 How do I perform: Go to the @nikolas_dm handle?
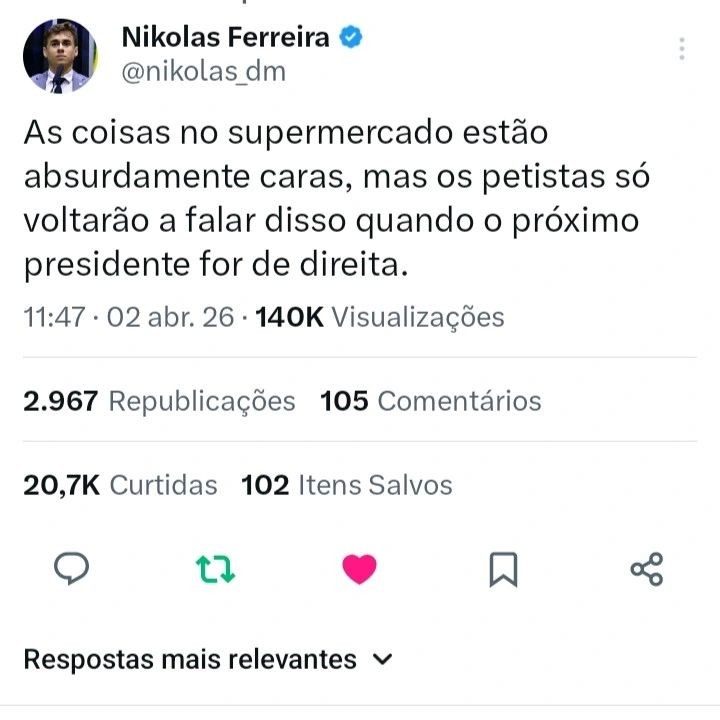203,72
